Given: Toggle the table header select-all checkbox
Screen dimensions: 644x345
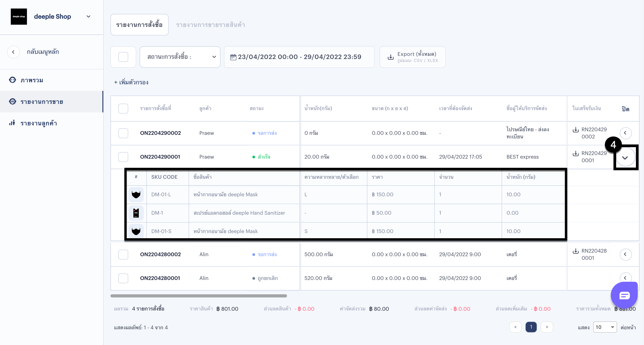Looking at the screenshot, I should [x=123, y=109].
